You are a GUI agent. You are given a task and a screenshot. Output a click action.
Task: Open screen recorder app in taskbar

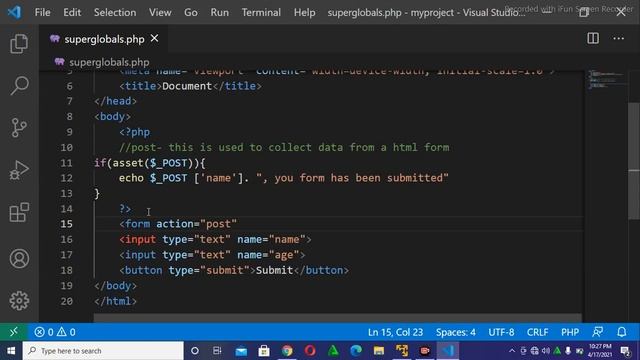pyautogui.click(x=424, y=351)
